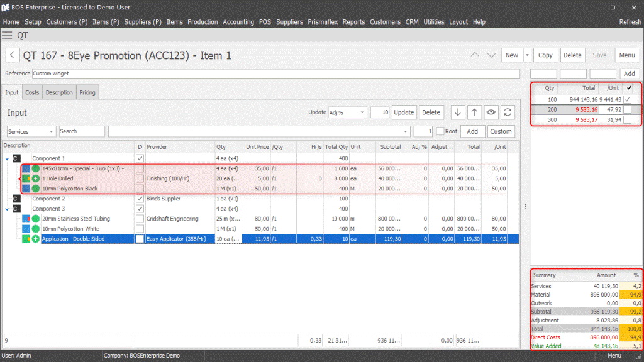This screenshot has height=362, width=644.
Task: Click green circle icon of 10mm Polycotton-Black
Action: click(36, 189)
